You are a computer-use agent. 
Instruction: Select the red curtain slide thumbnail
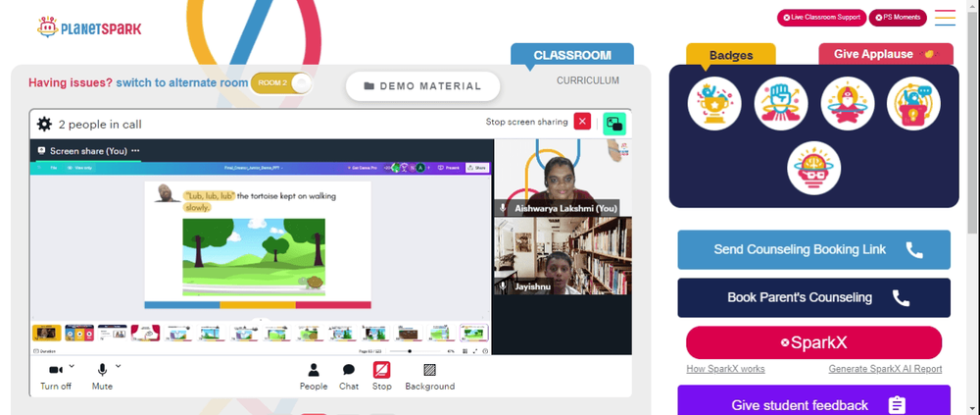tap(145, 333)
